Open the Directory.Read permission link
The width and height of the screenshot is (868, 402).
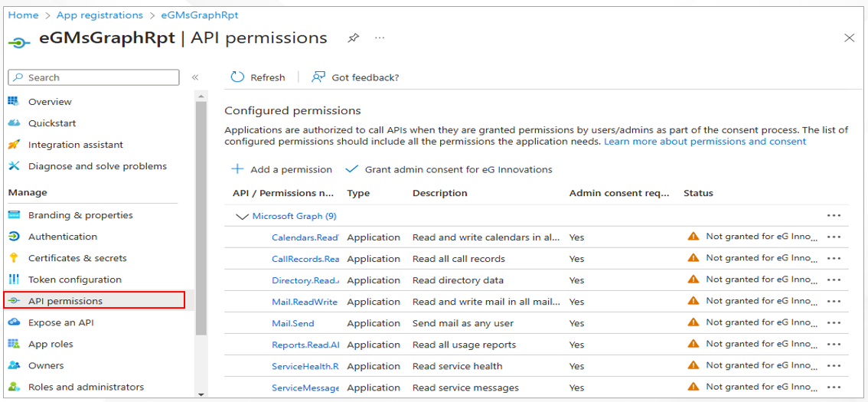point(305,280)
